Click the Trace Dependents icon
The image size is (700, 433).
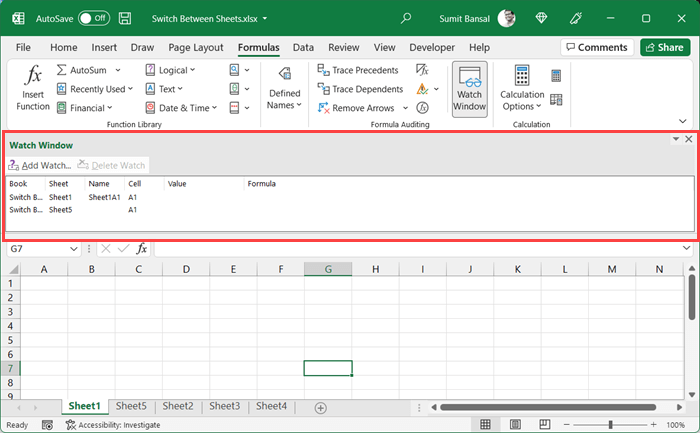click(x=324, y=89)
